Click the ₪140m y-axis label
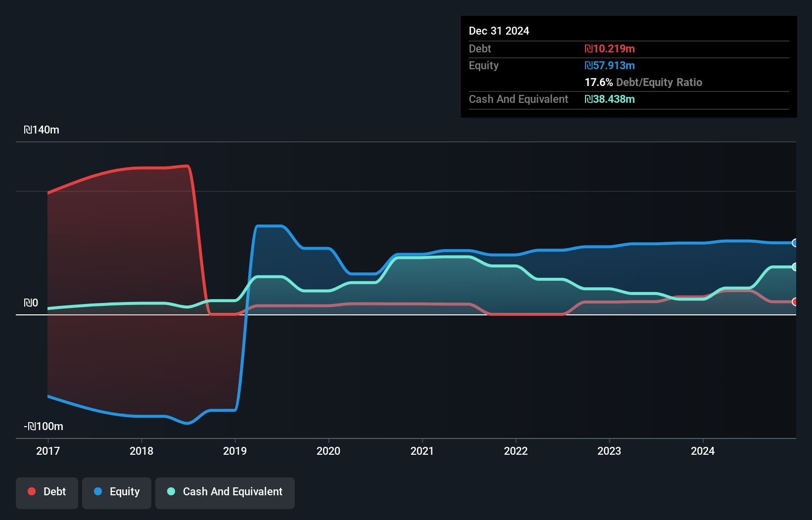Image resolution: width=812 pixels, height=520 pixels. 42,130
